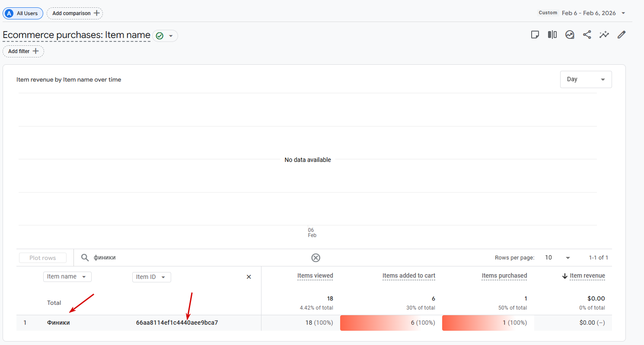Open the Item ID dimension dropdown

coord(151,277)
